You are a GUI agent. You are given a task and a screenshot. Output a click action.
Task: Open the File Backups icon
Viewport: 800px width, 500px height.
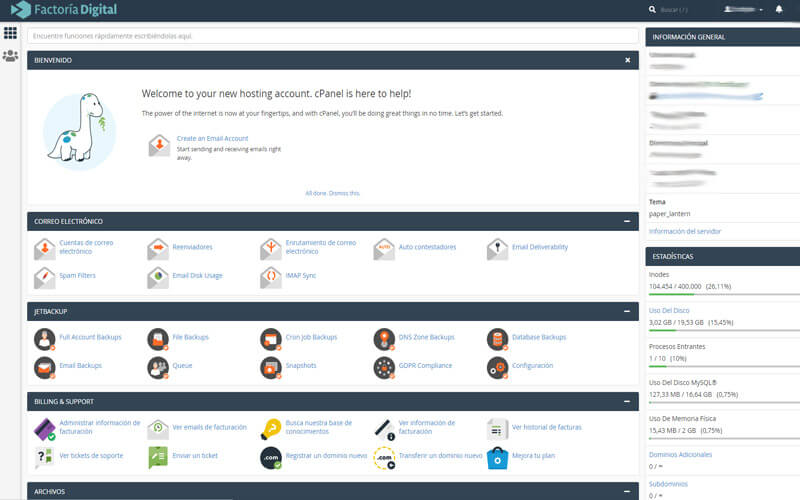click(158, 339)
